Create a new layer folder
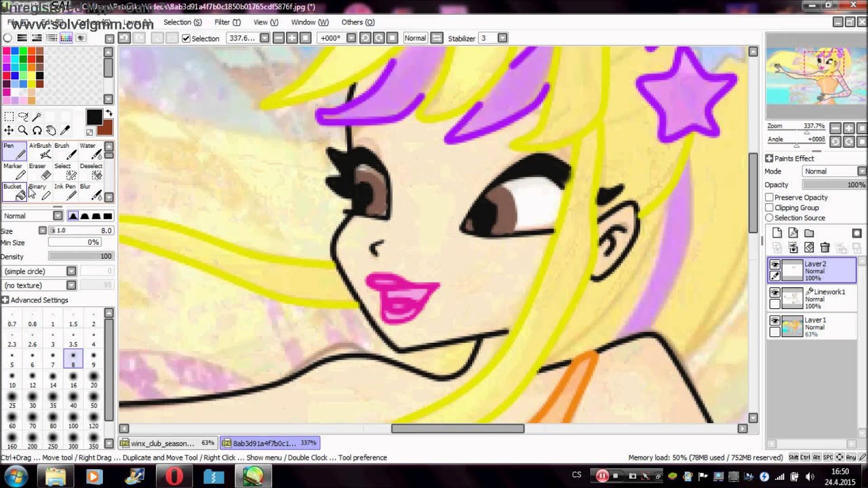This screenshot has height=488, width=868. coord(809,233)
